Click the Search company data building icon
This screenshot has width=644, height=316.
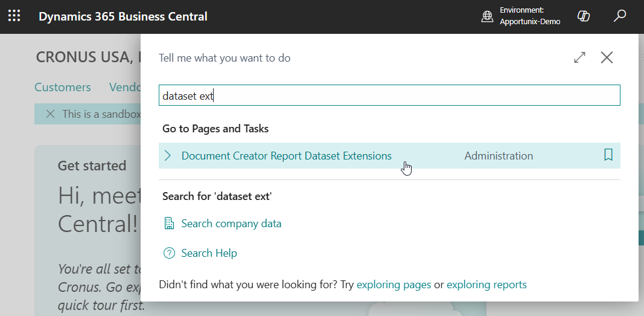point(169,224)
